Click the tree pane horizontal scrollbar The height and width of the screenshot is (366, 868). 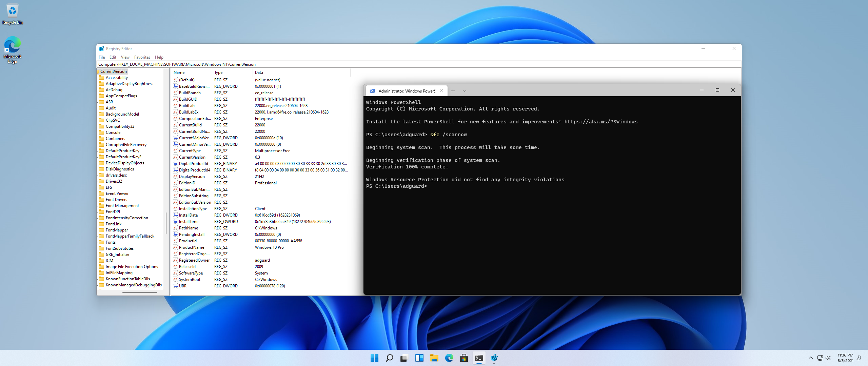click(140, 292)
